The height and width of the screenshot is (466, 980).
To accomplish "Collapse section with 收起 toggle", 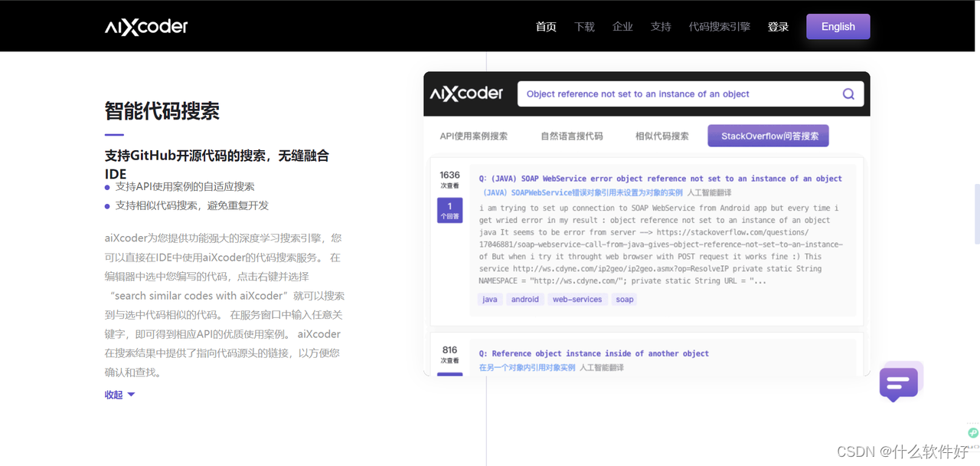I will [x=120, y=395].
